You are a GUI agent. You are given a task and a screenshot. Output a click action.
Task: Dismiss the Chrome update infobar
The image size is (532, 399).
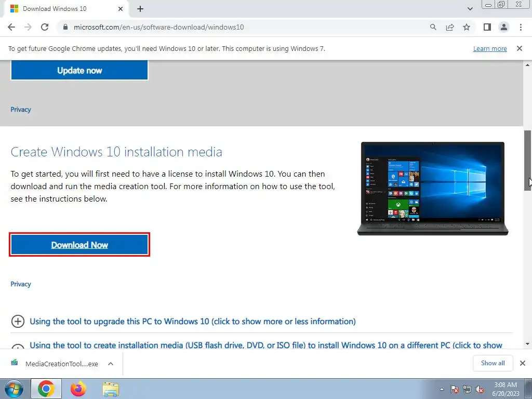coord(520,48)
